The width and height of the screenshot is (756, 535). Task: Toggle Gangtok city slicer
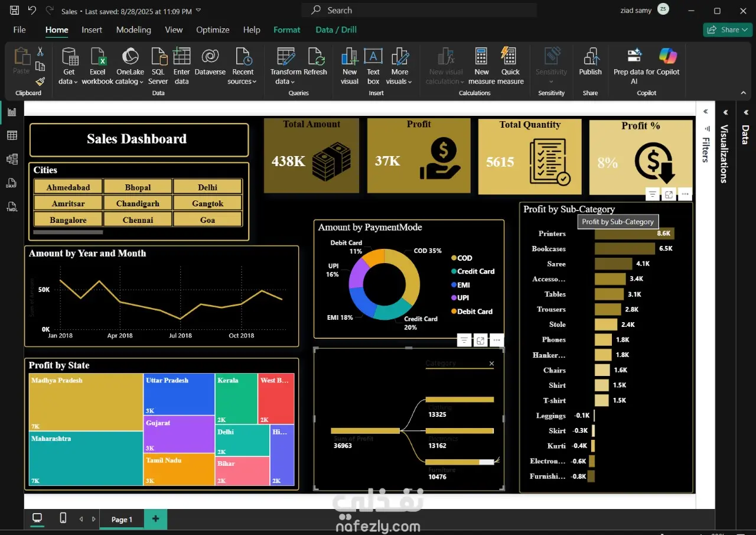click(x=207, y=203)
